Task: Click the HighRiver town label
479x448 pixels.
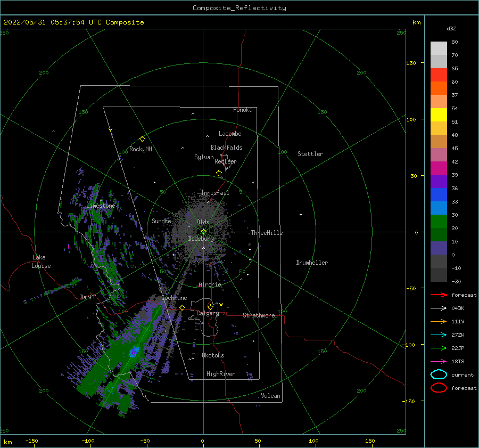Action: [x=221, y=374]
